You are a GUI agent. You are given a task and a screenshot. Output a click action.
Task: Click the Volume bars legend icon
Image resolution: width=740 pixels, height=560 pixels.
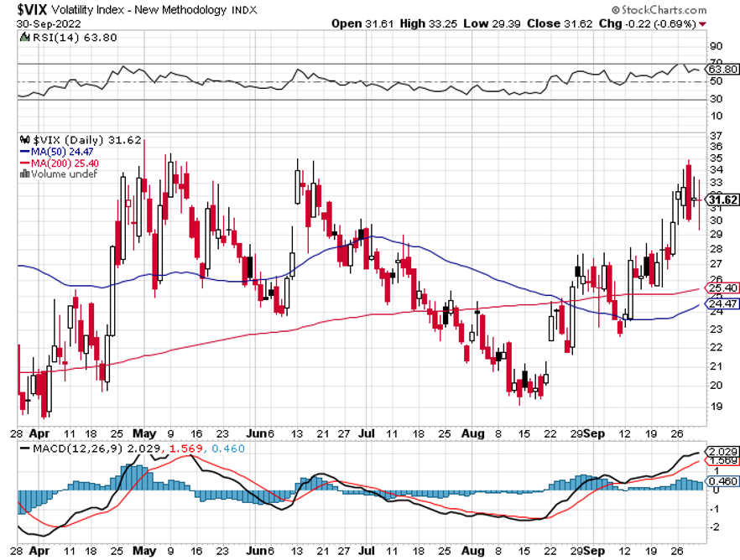click(24, 174)
